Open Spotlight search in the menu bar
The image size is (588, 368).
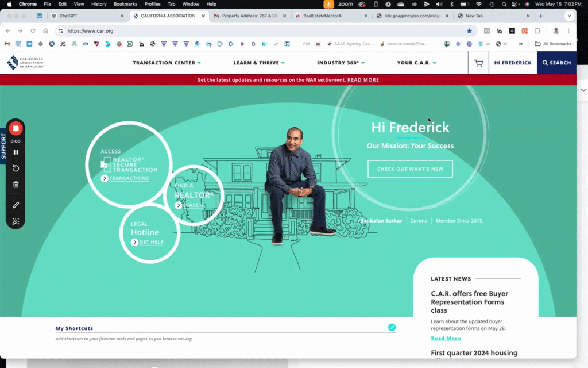[504, 4]
